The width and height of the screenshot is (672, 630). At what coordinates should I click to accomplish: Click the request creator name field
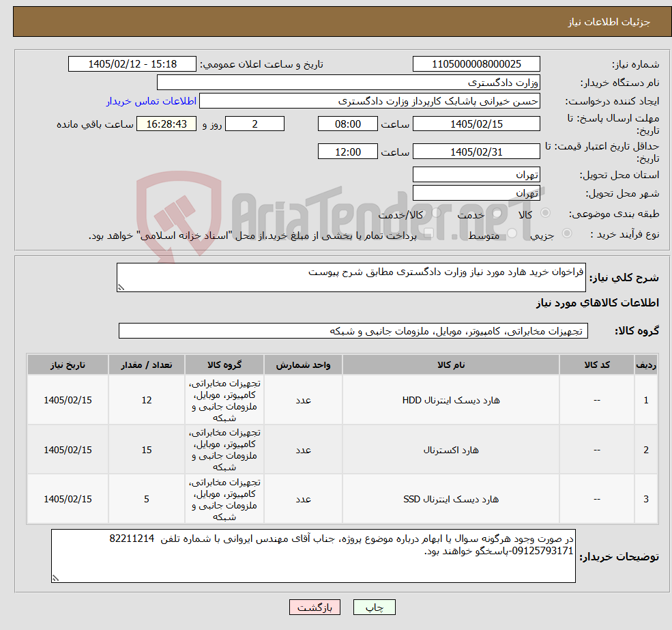point(369,101)
